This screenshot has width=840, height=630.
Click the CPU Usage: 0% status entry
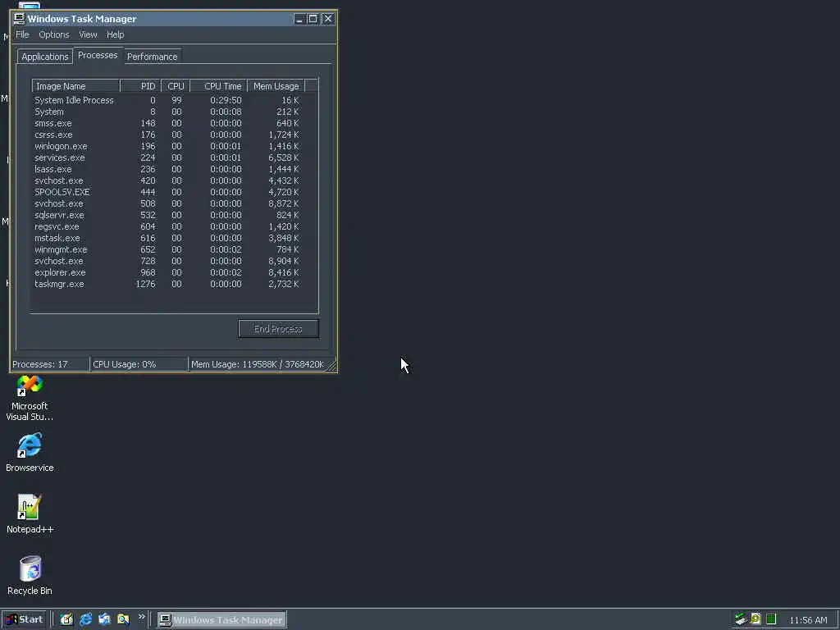tap(139, 364)
